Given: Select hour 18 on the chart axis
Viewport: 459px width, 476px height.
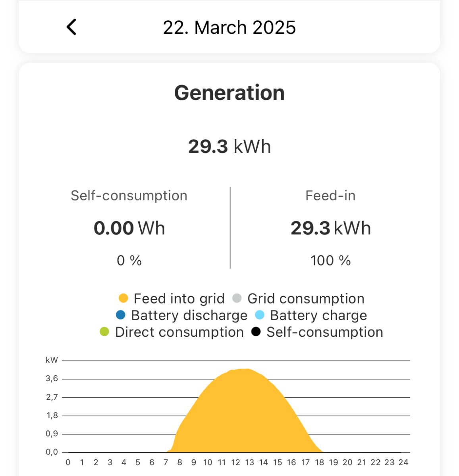Looking at the screenshot, I should tap(320, 462).
